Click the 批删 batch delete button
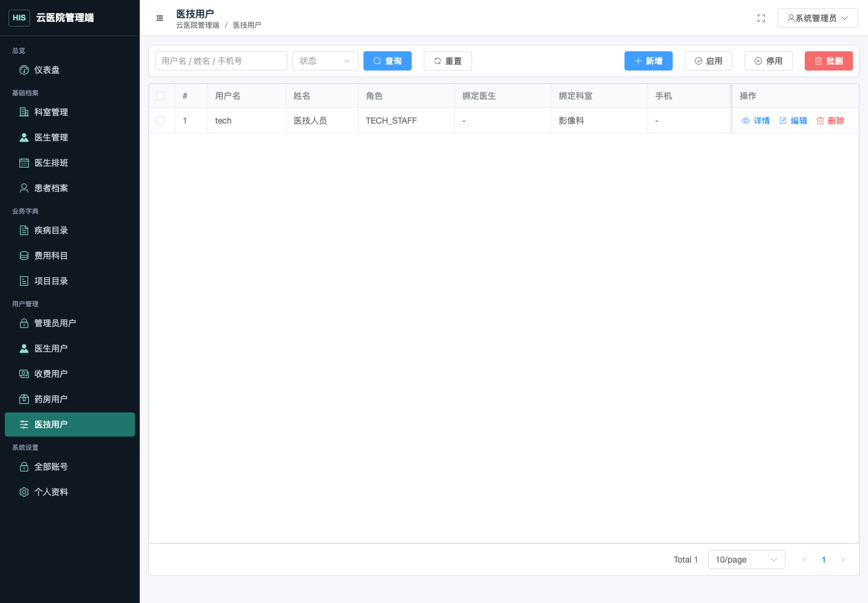The image size is (868, 603). pyautogui.click(x=829, y=61)
